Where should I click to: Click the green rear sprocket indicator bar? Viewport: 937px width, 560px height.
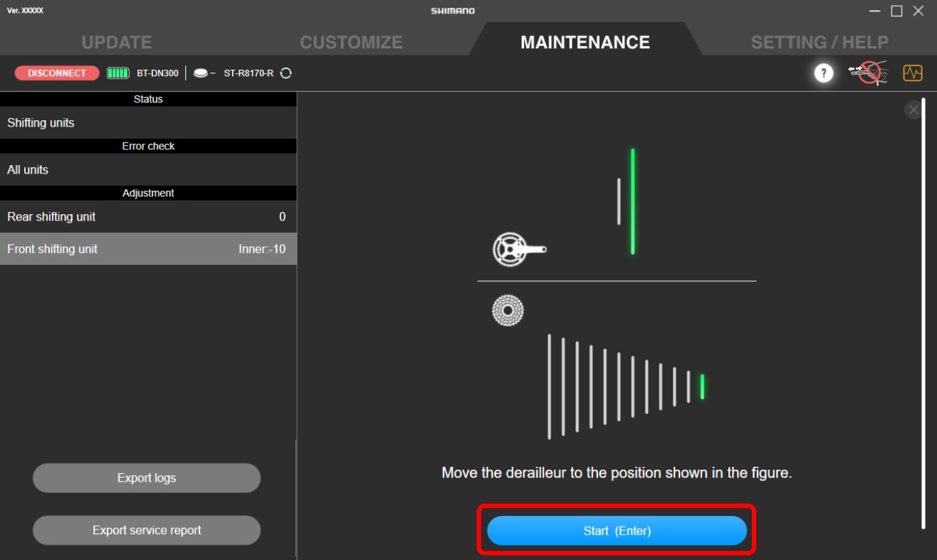click(x=701, y=386)
